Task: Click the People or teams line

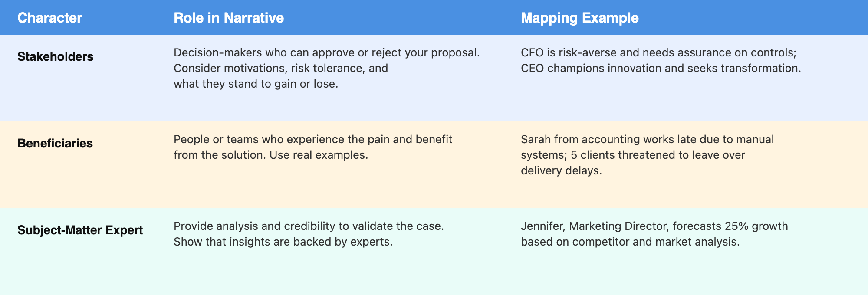Action: [x=312, y=140]
